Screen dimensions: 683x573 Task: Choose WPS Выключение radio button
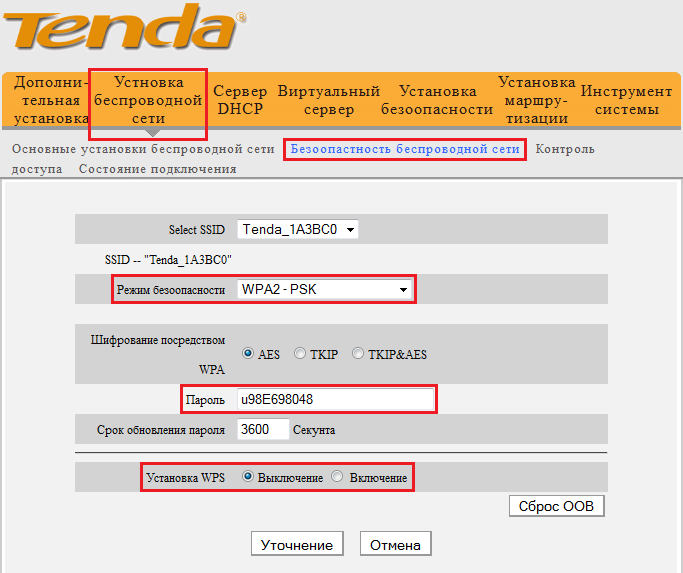click(x=248, y=477)
